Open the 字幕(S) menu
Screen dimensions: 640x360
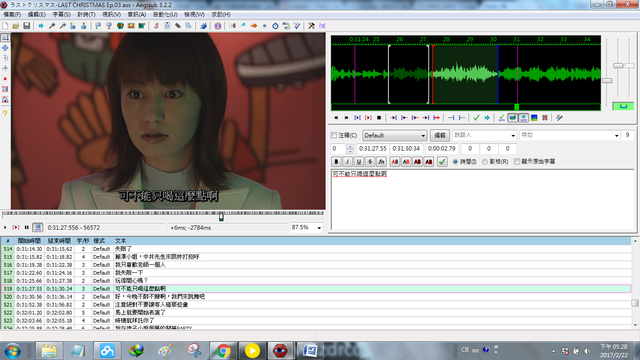point(61,14)
